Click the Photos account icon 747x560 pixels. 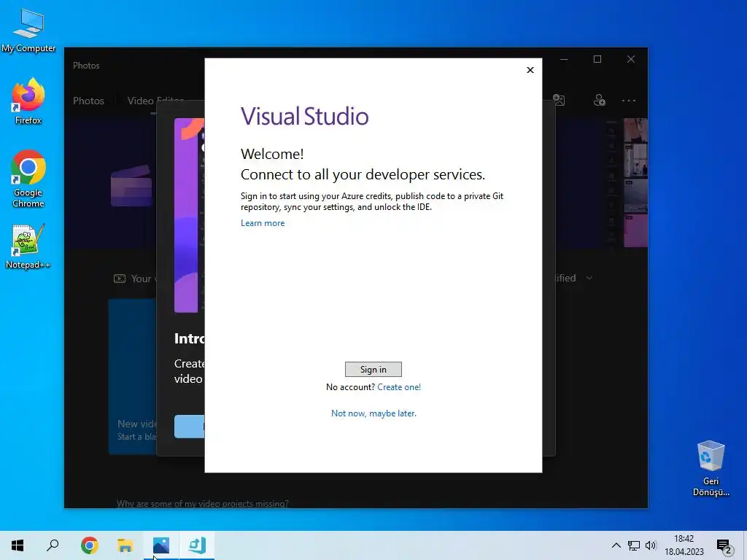[x=600, y=100]
